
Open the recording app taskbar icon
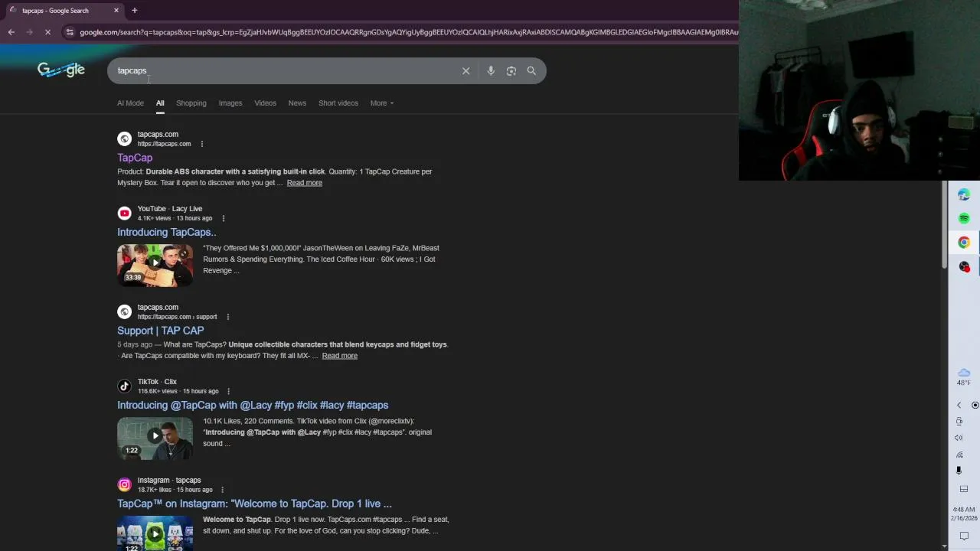964,266
